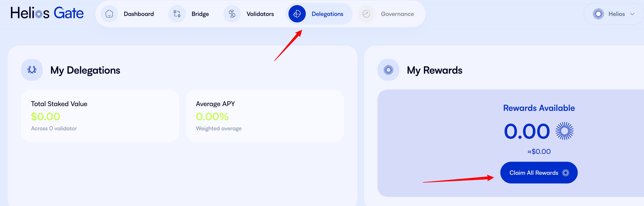The height and width of the screenshot is (206, 644).
Task: Open the Helios network selector label
Action: pos(617,14)
